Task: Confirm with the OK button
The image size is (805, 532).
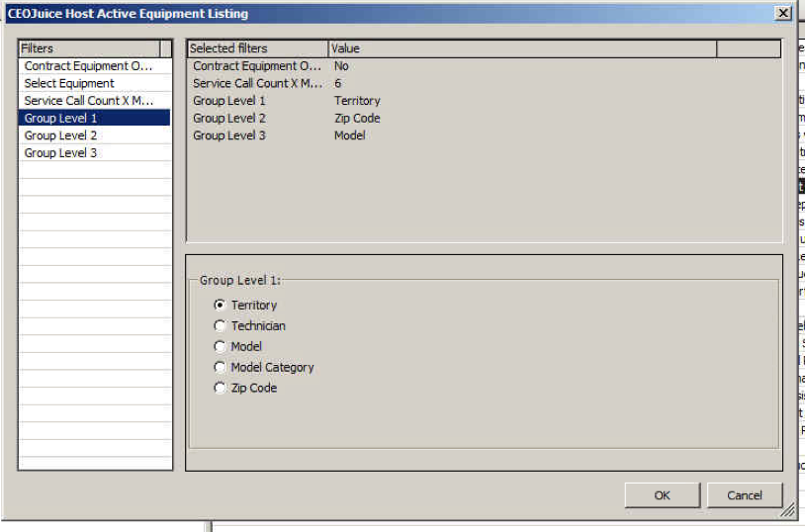Action: pos(663,495)
